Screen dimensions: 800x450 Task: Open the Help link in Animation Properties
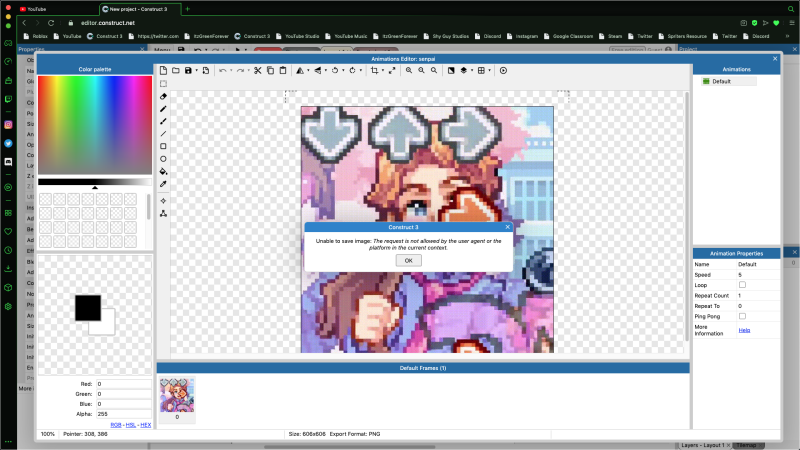[744, 330]
